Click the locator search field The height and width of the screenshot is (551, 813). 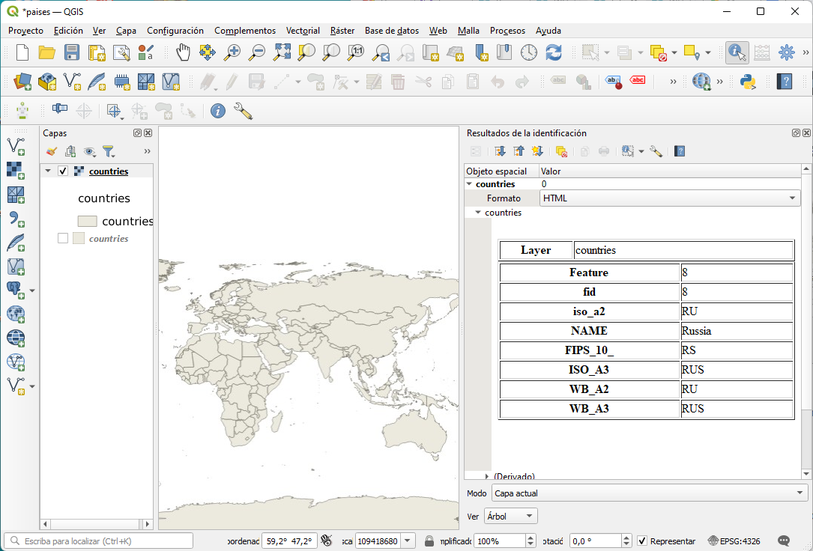point(99,541)
